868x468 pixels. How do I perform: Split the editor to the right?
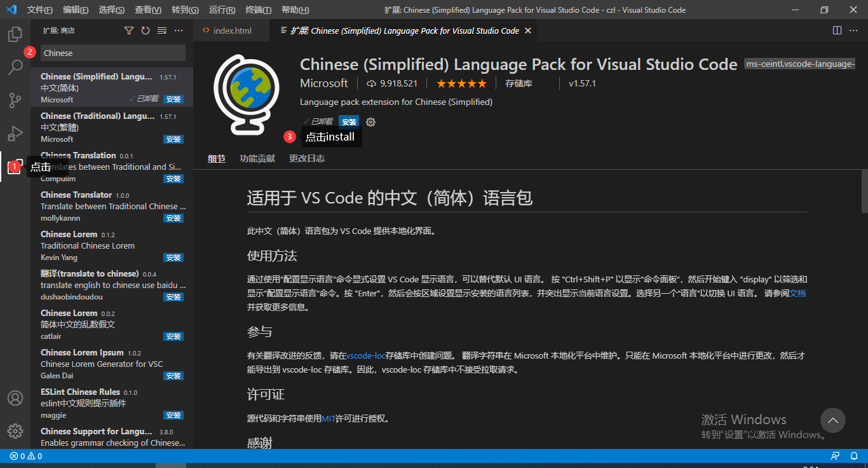[837, 31]
